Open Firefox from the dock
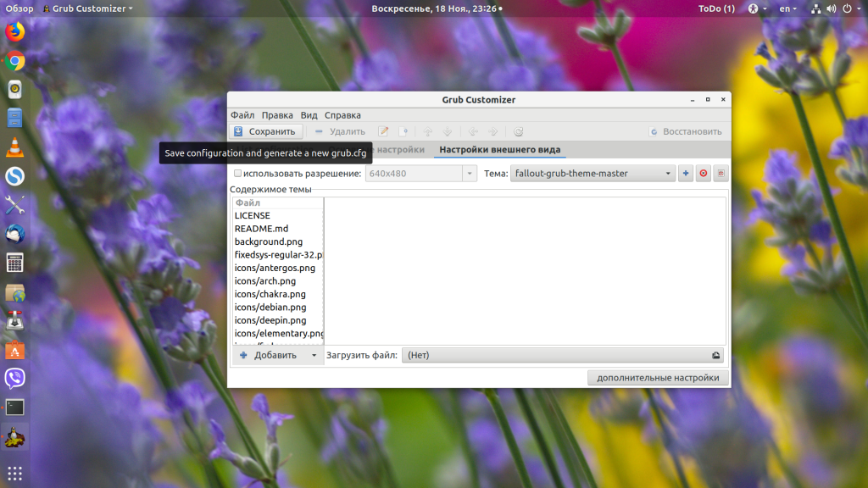The image size is (868, 488). (x=14, y=32)
